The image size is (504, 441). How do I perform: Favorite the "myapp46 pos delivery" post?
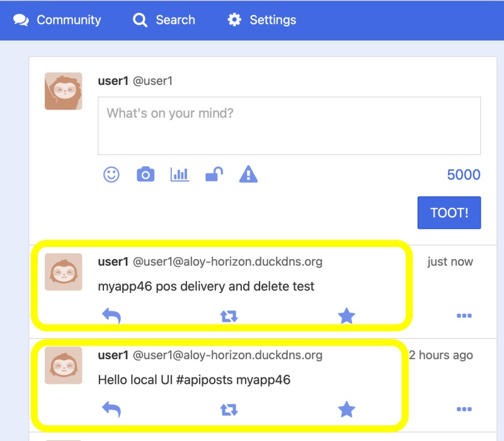point(346,316)
